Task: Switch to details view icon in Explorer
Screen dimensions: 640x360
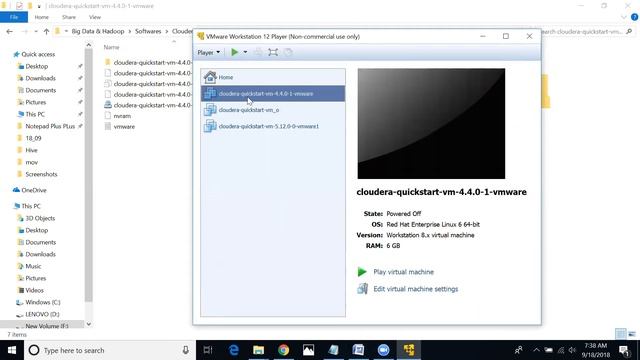Action: pyautogui.click(x=620, y=334)
